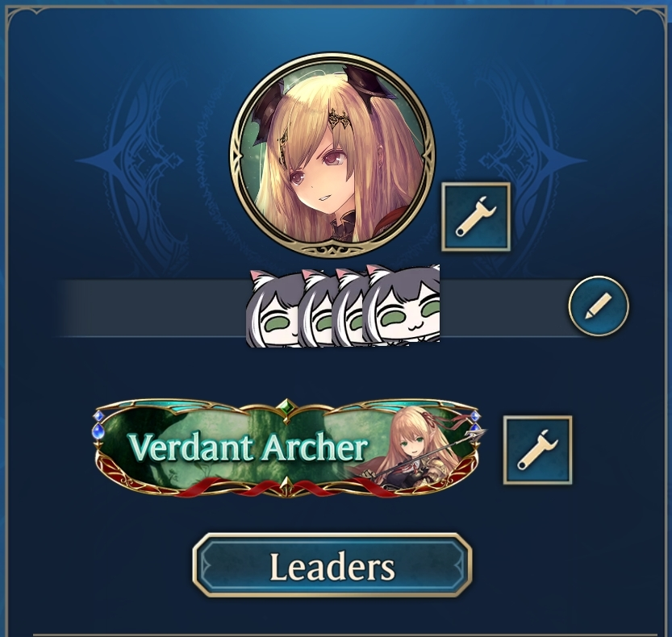The image size is (672, 637).
Task: Tap the pencil edit icon for the name
Action: click(x=599, y=306)
